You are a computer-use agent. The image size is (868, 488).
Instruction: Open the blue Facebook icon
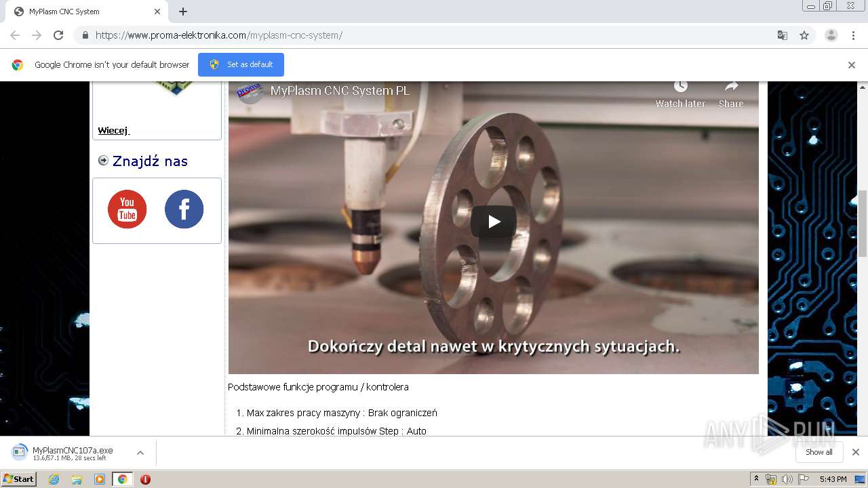[184, 209]
